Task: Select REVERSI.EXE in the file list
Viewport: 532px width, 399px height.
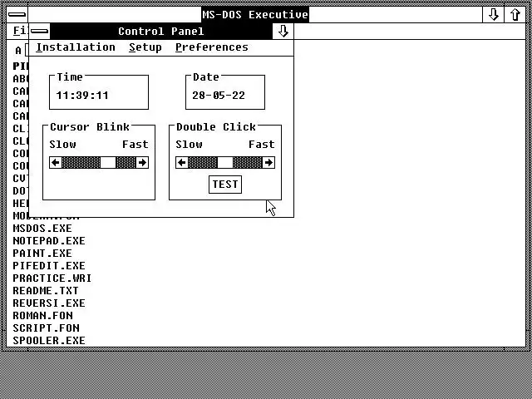Action: 49,303
